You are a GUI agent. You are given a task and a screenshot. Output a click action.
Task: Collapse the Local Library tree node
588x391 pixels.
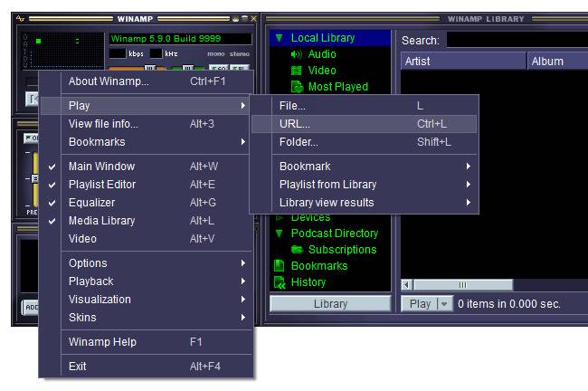pyautogui.click(x=279, y=38)
